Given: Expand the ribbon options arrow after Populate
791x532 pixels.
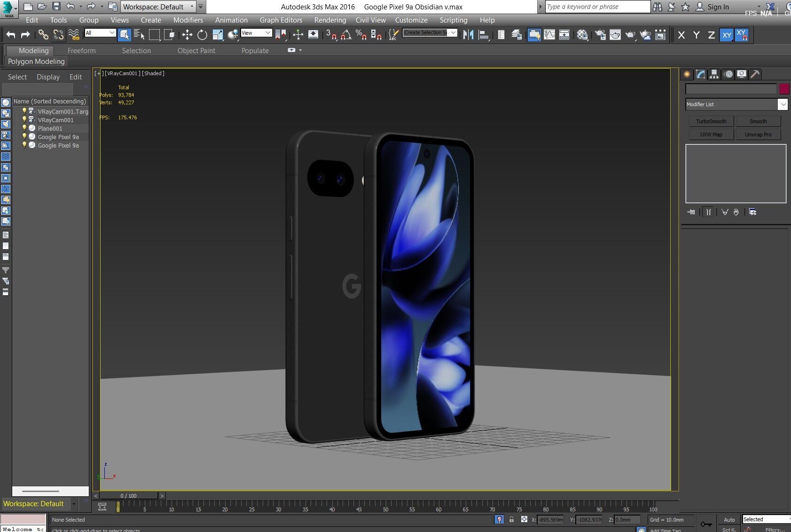Looking at the screenshot, I should (300, 50).
